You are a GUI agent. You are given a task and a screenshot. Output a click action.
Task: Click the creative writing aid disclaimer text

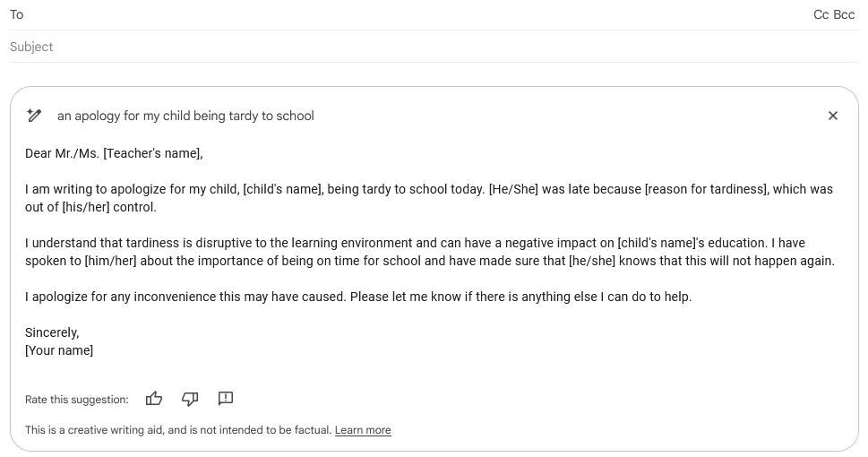tap(178, 430)
